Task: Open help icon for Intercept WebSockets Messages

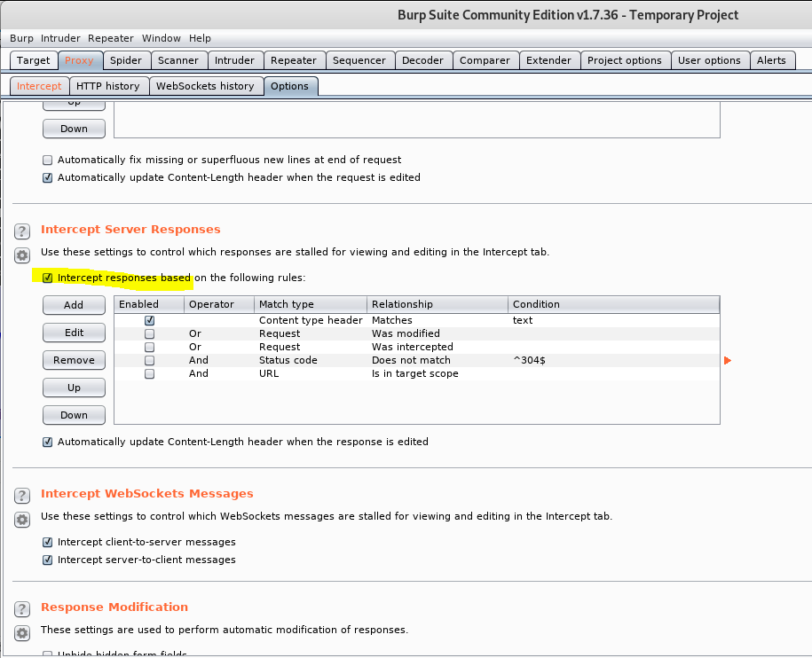Action: click(22, 495)
